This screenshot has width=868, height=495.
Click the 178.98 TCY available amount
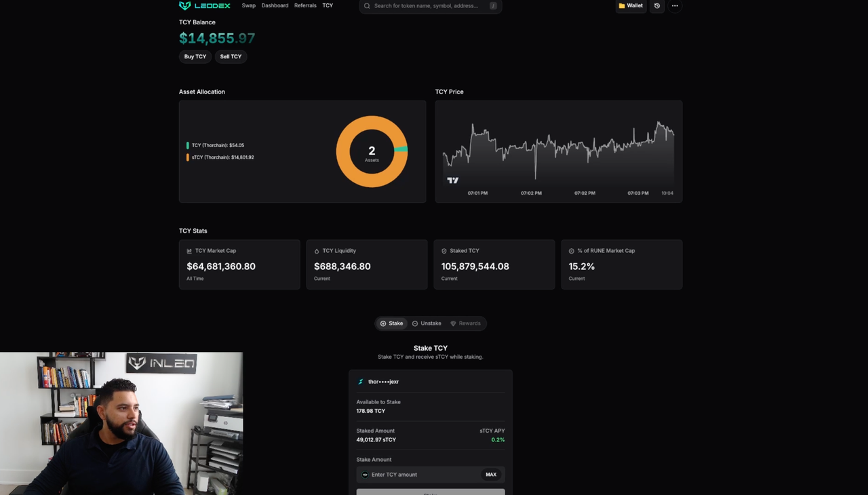tap(371, 411)
